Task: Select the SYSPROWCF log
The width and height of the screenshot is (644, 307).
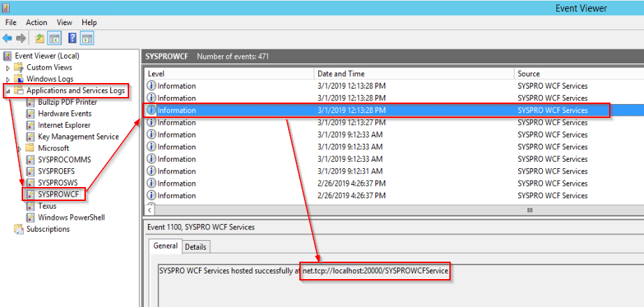Action: (x=59, y=194)
